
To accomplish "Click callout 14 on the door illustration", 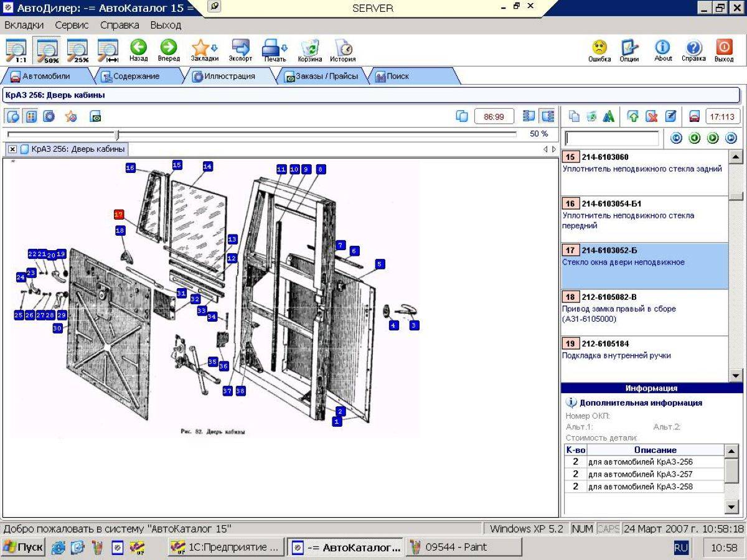I will pyautogui.click(x=207, y=166).
